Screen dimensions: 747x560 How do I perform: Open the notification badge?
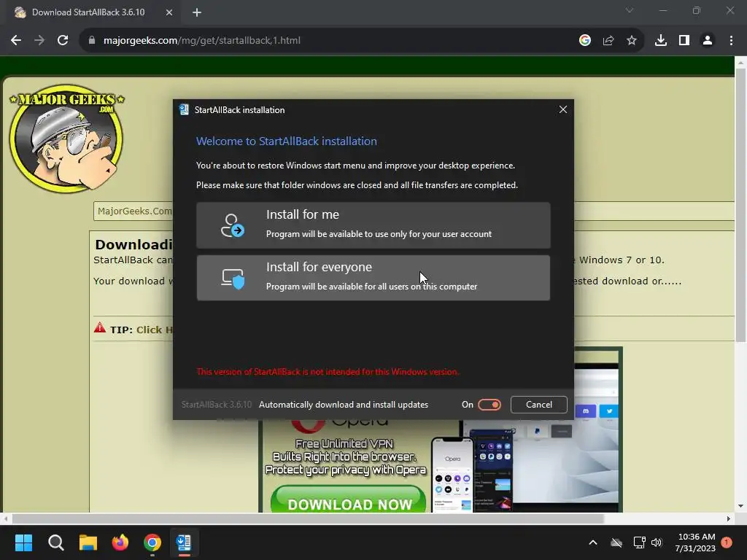click(x=727, y=542)
